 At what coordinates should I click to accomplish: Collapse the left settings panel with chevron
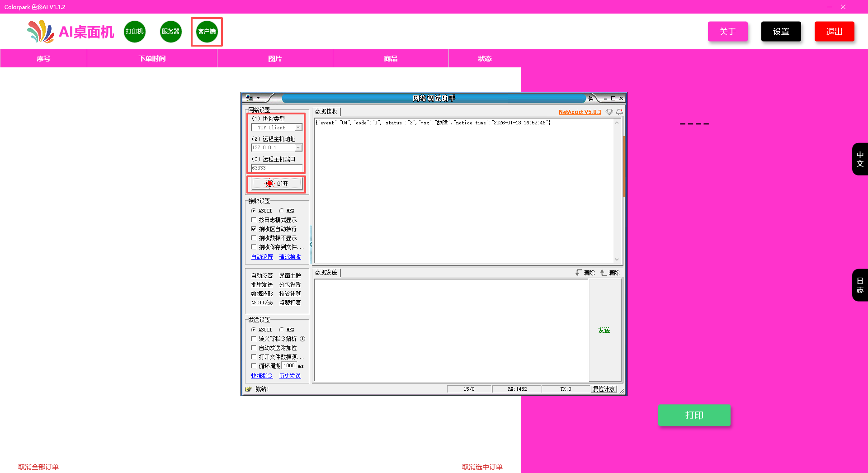click(311, 245)
